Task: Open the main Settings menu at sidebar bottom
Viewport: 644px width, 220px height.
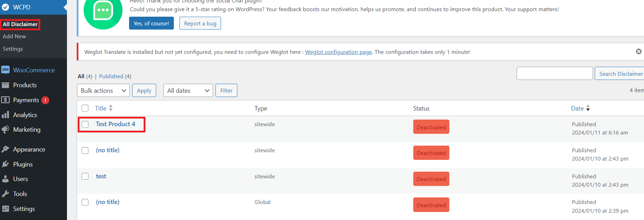Action: [24, 209]
